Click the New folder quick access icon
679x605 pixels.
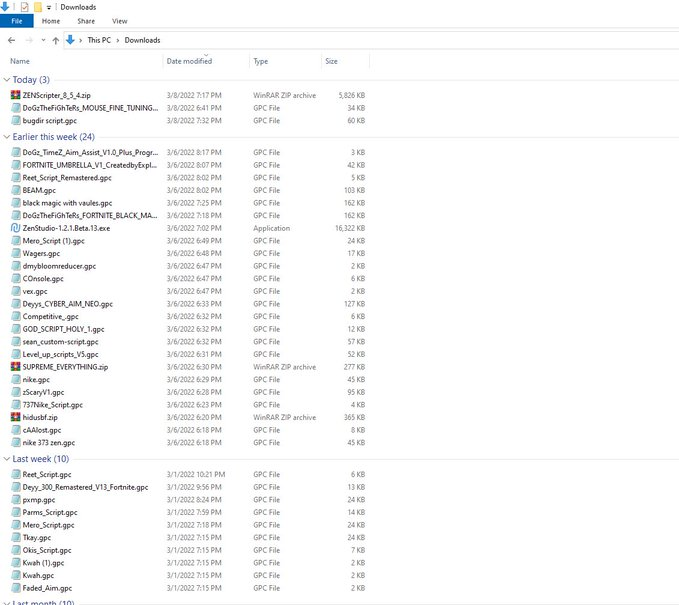point(38,7)
